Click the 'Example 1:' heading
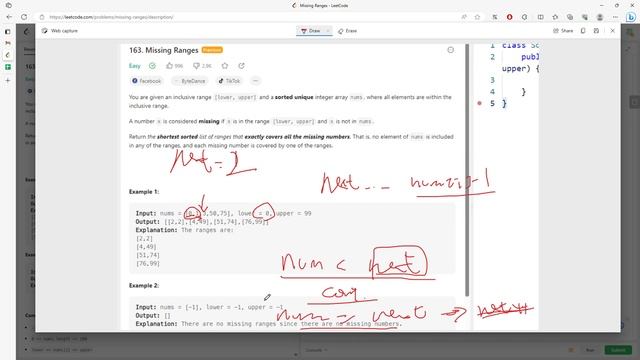The height and width of the screenshot is (360, 640). pyautogui.click(x=144, y=191)
